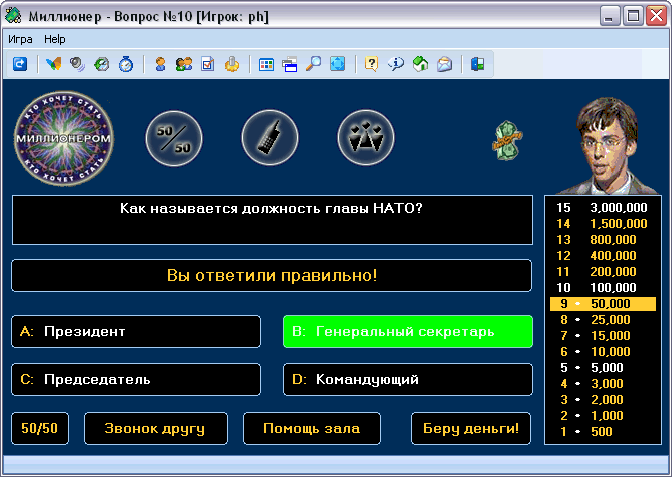
Task: Select answer A: Президент
Action: [x=136, y=331]
